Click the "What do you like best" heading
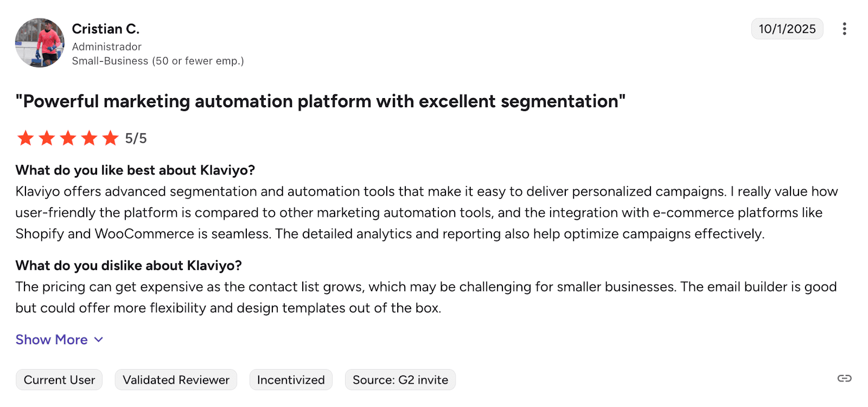Viewport: 868px width, 407px height. pyautogui.click(x=135, y=170)
